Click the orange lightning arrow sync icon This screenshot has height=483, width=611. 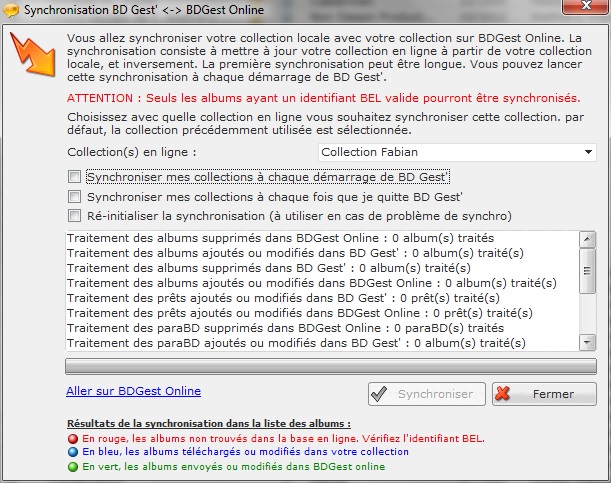(x=33, y=54)
